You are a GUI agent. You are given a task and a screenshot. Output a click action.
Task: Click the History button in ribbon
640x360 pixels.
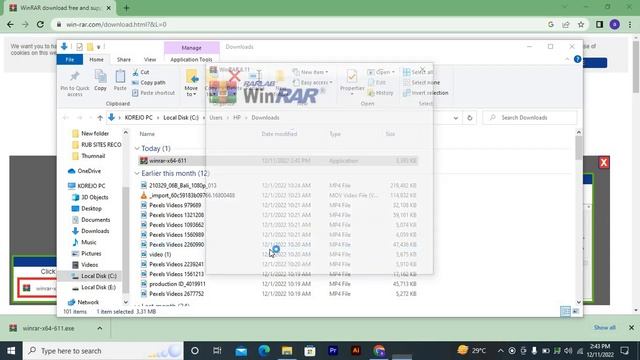point(380,93)
